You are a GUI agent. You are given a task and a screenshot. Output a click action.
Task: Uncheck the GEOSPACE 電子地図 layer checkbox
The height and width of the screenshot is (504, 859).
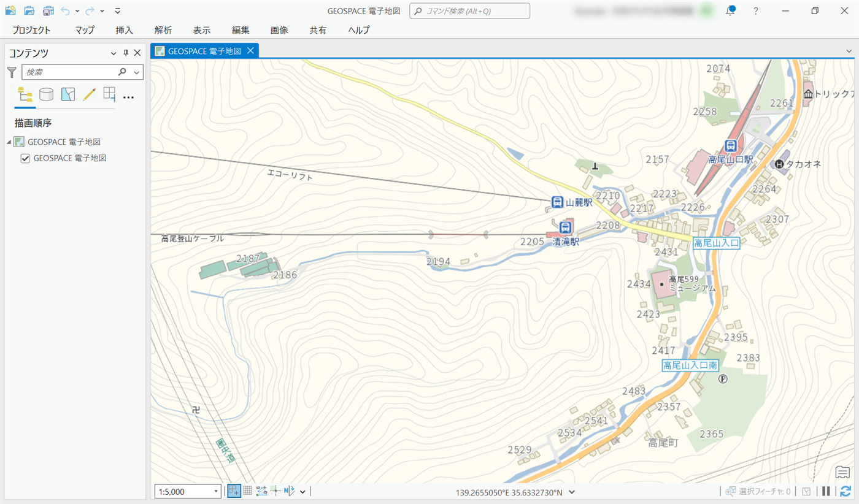point(25,158)
